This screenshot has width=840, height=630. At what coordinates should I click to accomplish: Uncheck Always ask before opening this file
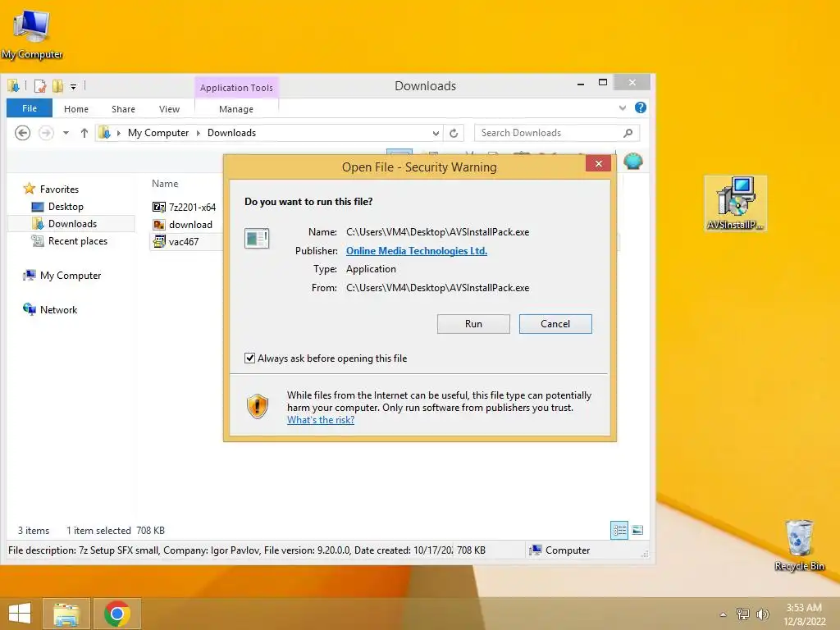(249, 358)
